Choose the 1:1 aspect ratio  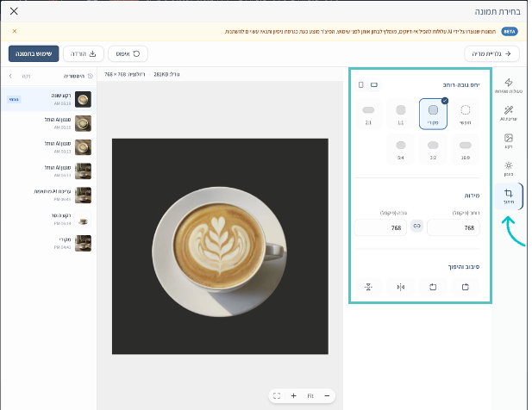(x=401, y=114)
